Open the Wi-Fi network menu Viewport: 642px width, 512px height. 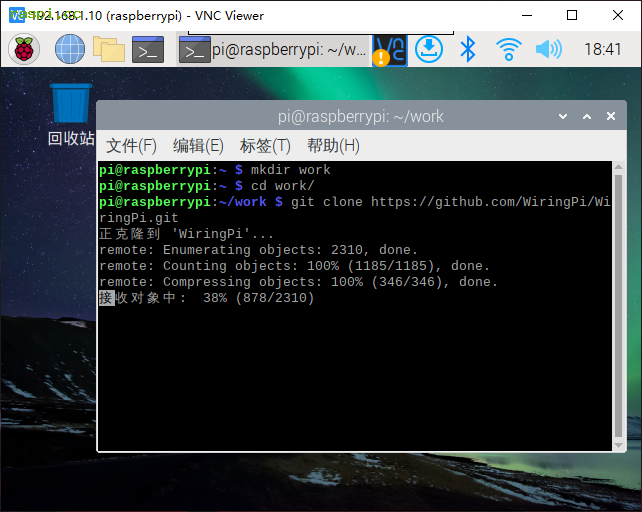click(509, 49)
